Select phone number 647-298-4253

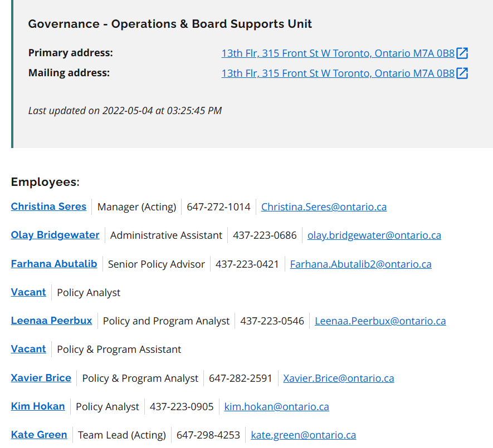pos(208,435)
